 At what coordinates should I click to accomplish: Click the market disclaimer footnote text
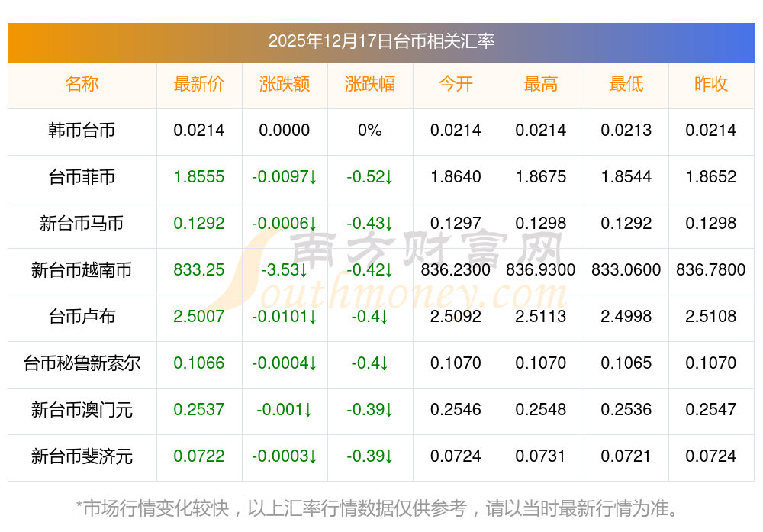(381, 508)
